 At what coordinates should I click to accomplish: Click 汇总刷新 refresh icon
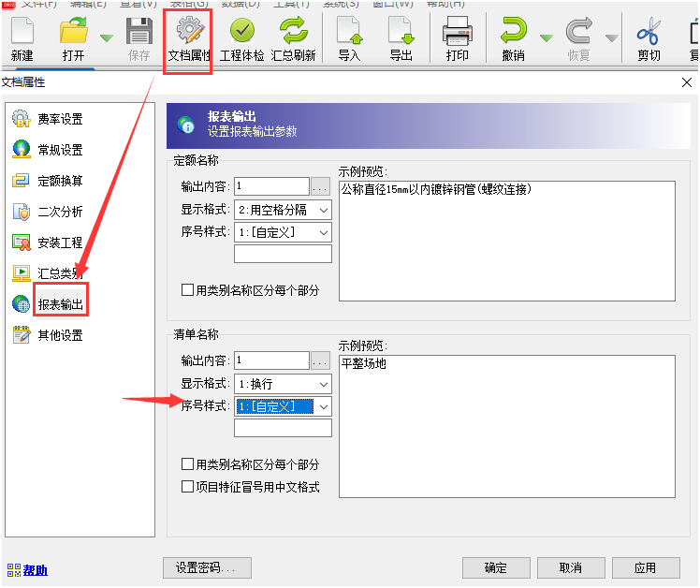pos(294,34)
